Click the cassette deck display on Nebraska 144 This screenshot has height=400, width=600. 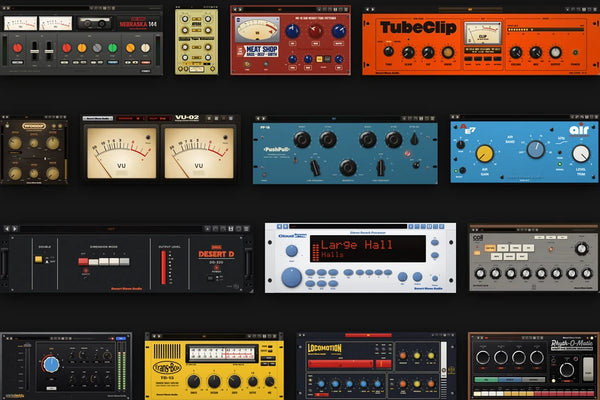[95, 24]
